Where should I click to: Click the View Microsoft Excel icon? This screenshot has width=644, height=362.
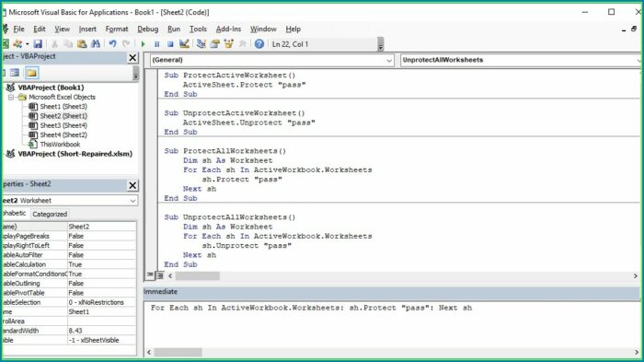coord(5,43)
